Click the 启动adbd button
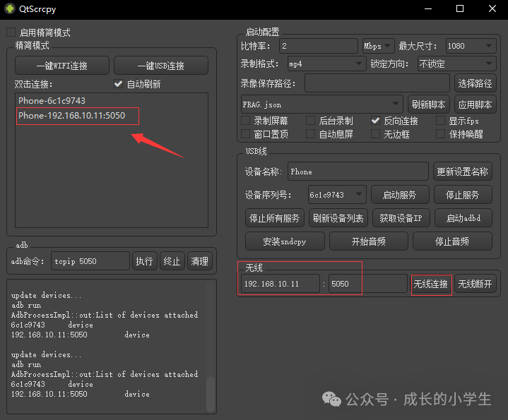508x420 pixels. click(463, 218)
